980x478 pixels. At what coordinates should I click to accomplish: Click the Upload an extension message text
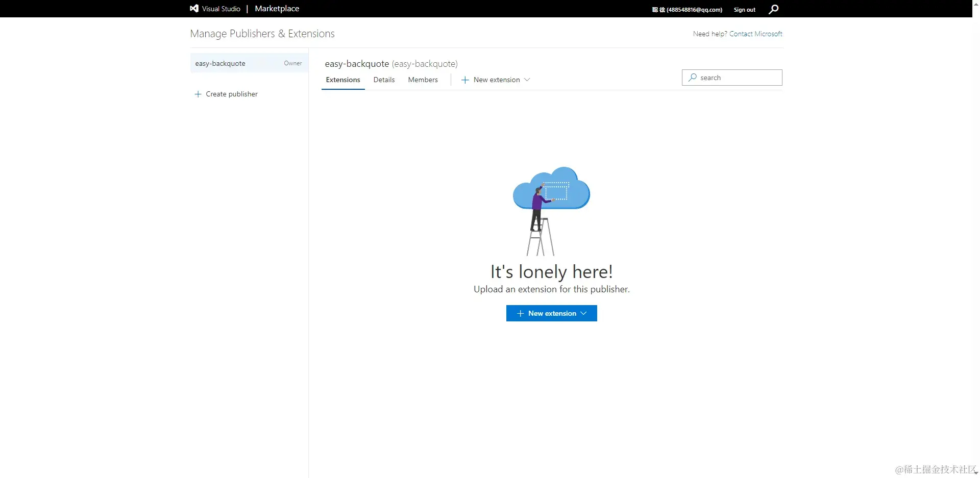tap(552, 289)
